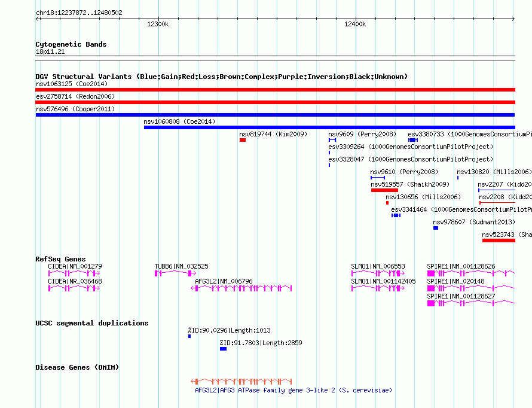532x408 pixels.
Task: Select the nsv9610 (Perry2008) label
Action: coord(404,172)
